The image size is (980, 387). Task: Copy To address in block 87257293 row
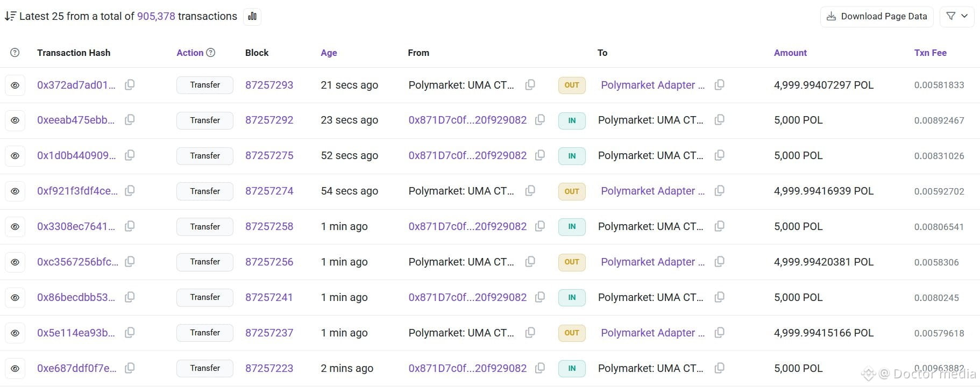coord(719,85)
